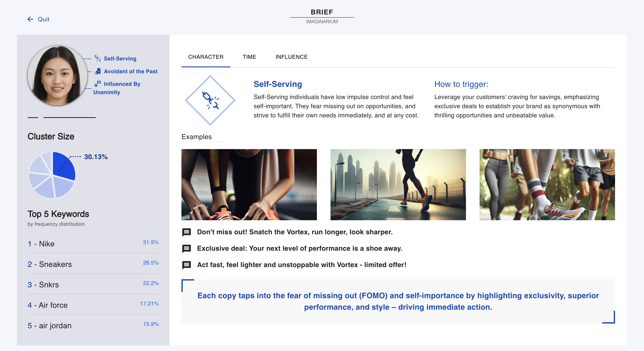Click chat icon beside "Act fast" copy
Screen dimensions: 644x351
(x=187, y=265)
